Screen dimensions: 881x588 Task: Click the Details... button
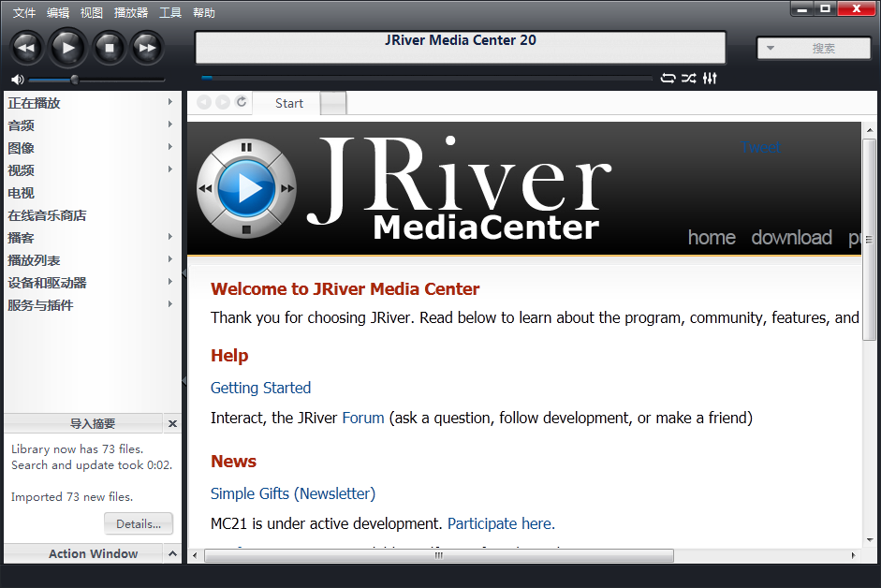click(139, 524)
